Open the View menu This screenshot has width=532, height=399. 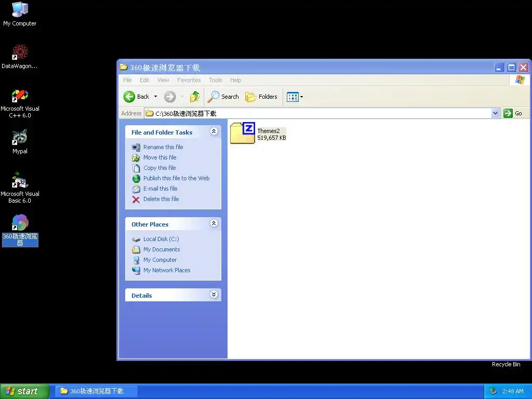tap(163, 80)
